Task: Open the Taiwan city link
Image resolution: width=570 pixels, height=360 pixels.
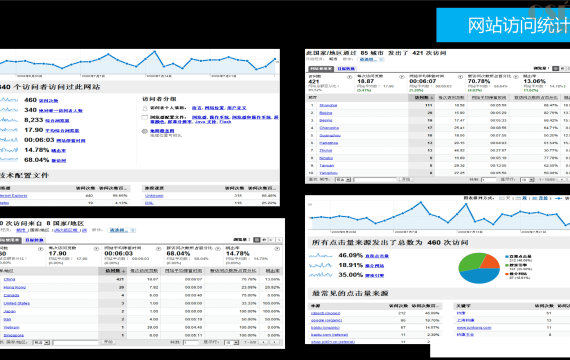Action: pos(326,165)
